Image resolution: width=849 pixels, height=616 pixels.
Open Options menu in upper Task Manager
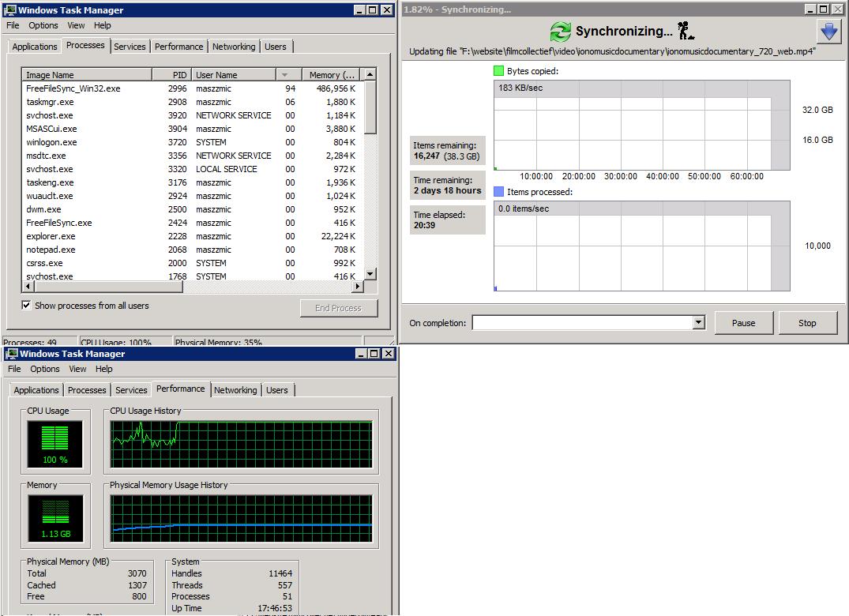pos(43,25)
